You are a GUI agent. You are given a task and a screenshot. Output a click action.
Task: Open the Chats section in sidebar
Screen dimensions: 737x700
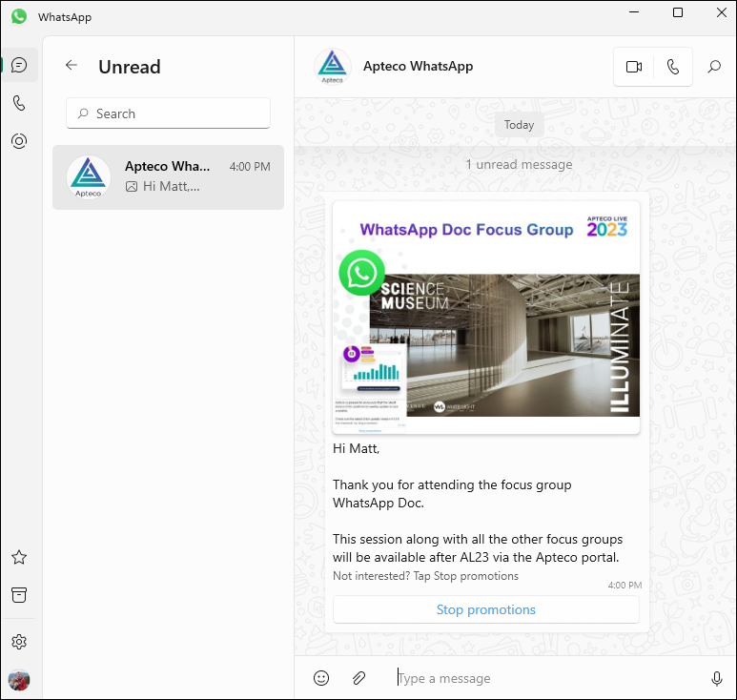(x=19, y=65)
